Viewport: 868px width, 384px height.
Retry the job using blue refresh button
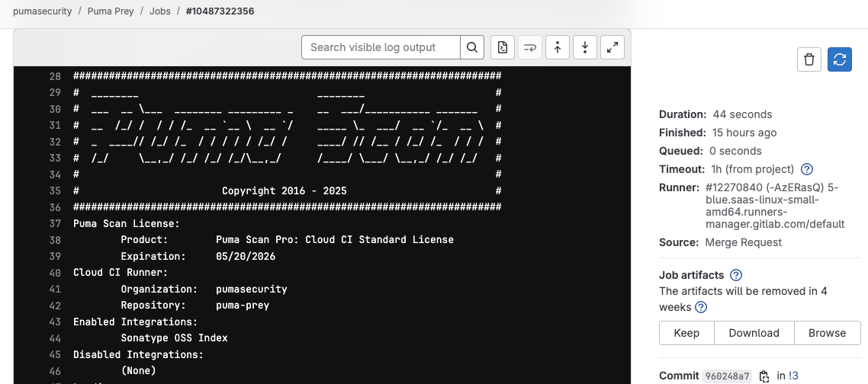click(x=839, y=59)
